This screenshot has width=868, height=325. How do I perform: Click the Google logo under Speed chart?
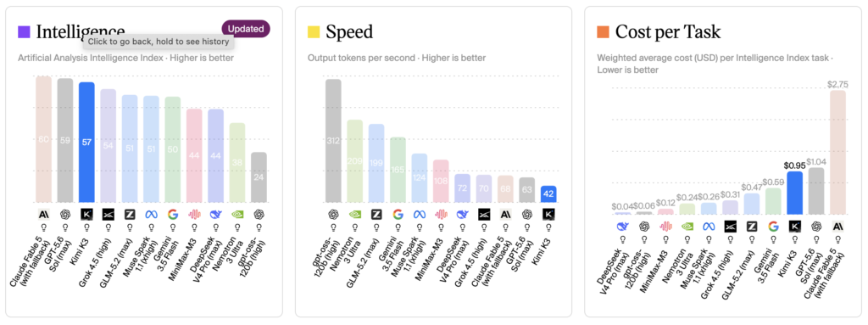coord(398,214)
